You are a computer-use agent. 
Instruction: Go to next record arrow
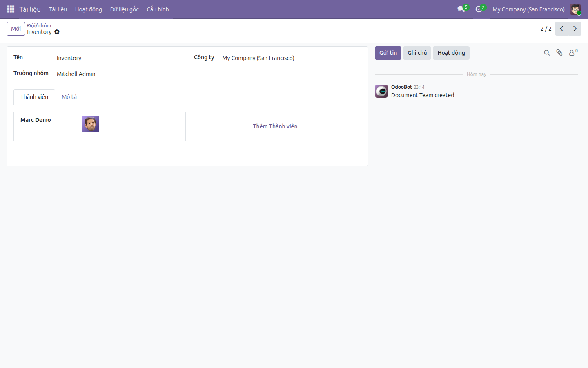(x=575, y=29)
